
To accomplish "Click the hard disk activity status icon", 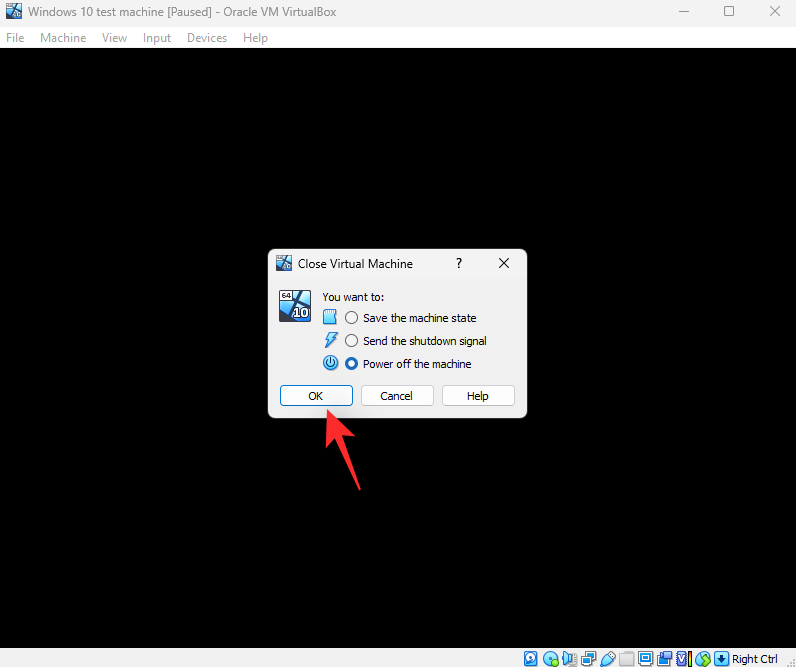I will pos(530,658).
